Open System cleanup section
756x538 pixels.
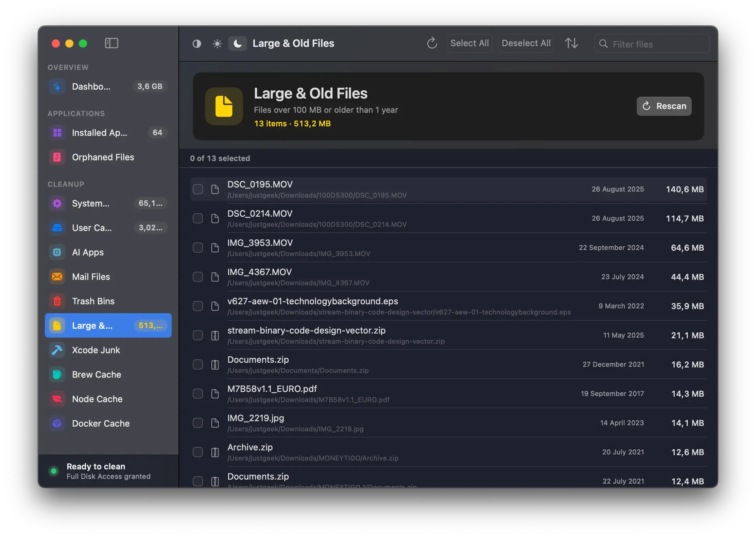pos(108,203)
